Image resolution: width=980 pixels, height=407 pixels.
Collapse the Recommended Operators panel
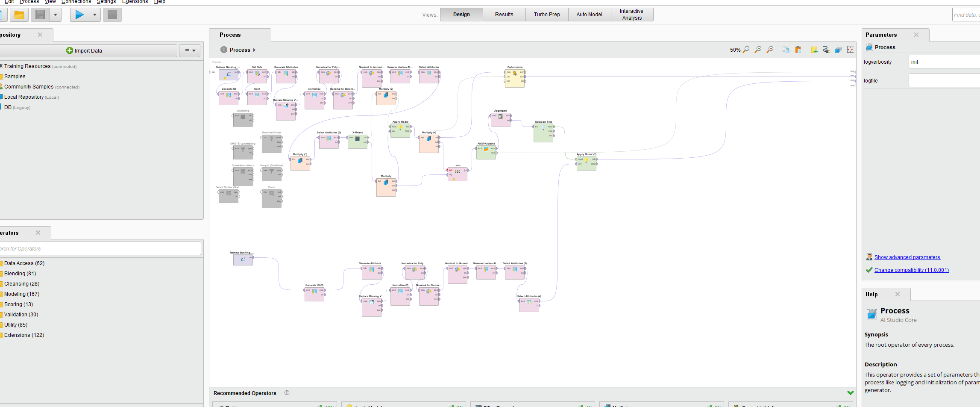pos(850,393)
